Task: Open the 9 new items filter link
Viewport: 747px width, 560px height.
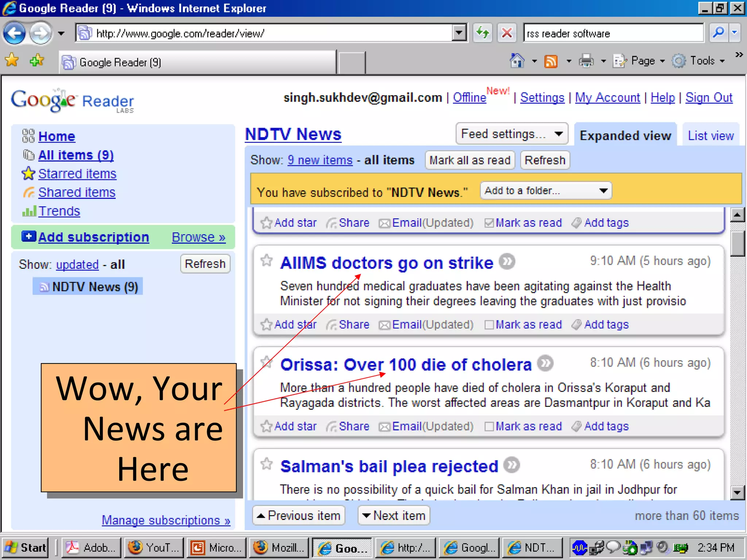Action: point(320,160)
